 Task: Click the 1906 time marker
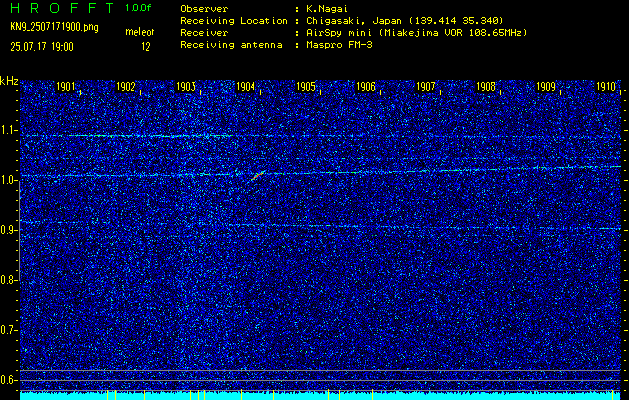[366, 87]
